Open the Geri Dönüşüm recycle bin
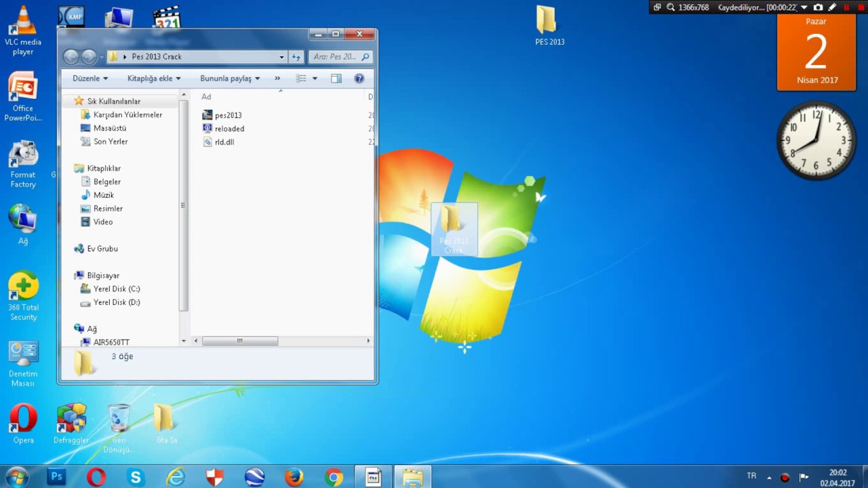Viewport: 868px width, 488px height. 119,428
